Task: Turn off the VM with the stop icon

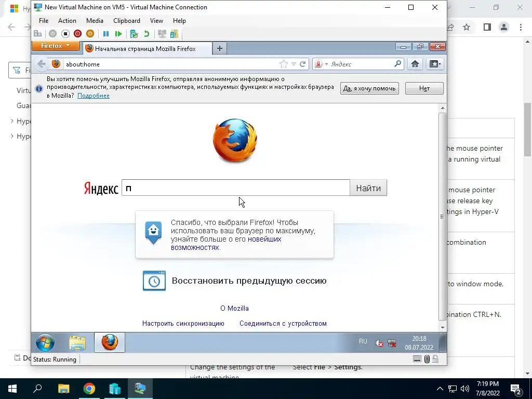Action: point(65,34)
